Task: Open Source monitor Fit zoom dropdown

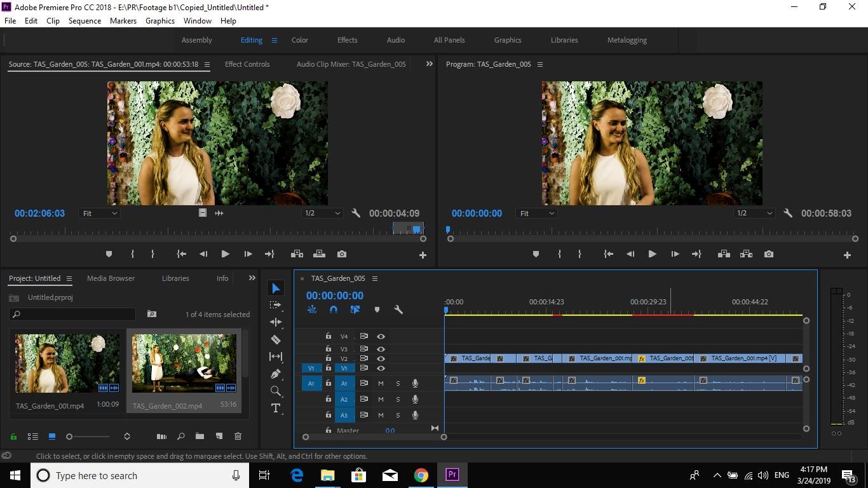Action: (99, 213)
